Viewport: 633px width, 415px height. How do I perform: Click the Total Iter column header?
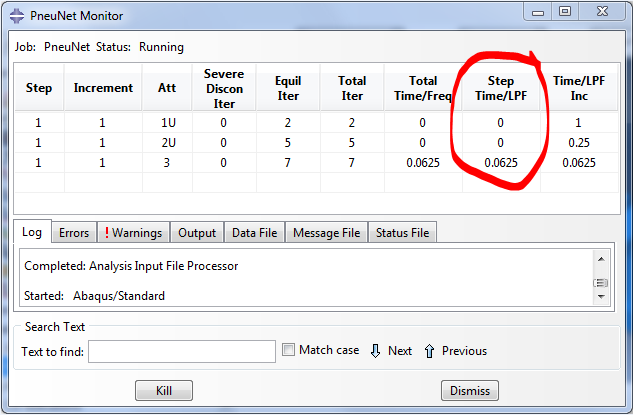click(352, 88)
